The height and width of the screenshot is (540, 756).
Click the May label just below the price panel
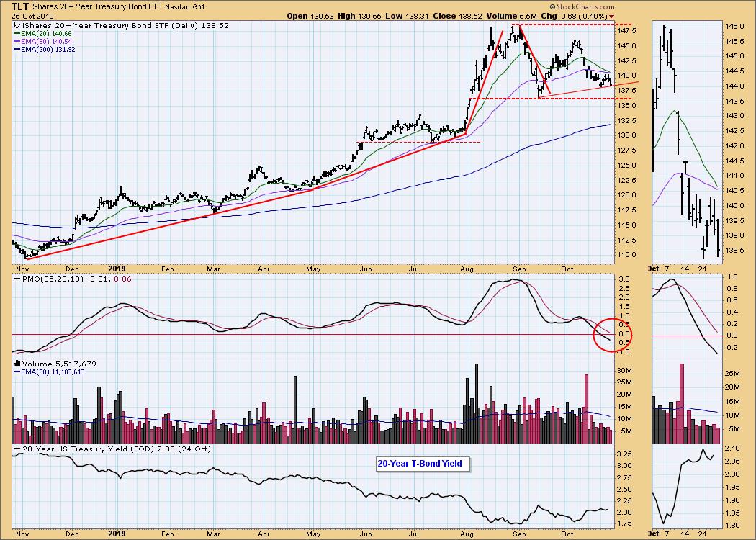[x=313, y=269]
